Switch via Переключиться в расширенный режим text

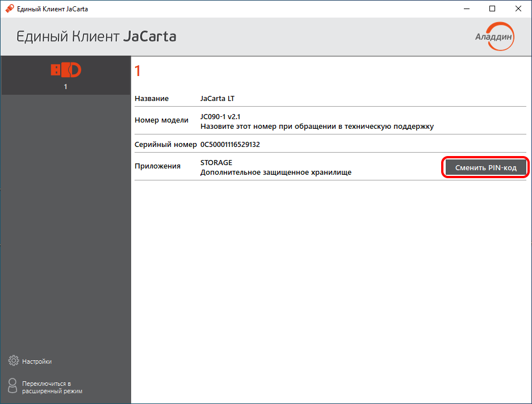click(52, 387)
